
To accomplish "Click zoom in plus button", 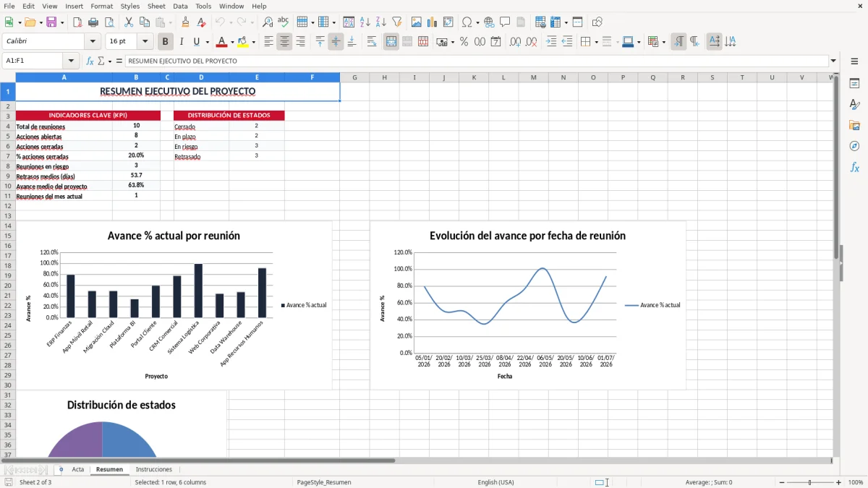I will click(x=838, y=482).
